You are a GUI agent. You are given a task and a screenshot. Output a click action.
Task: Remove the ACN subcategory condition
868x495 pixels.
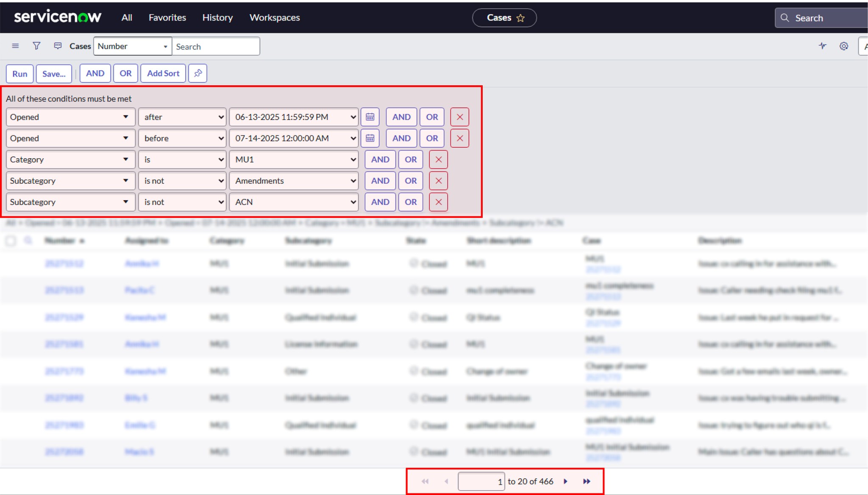coord(438,202)
